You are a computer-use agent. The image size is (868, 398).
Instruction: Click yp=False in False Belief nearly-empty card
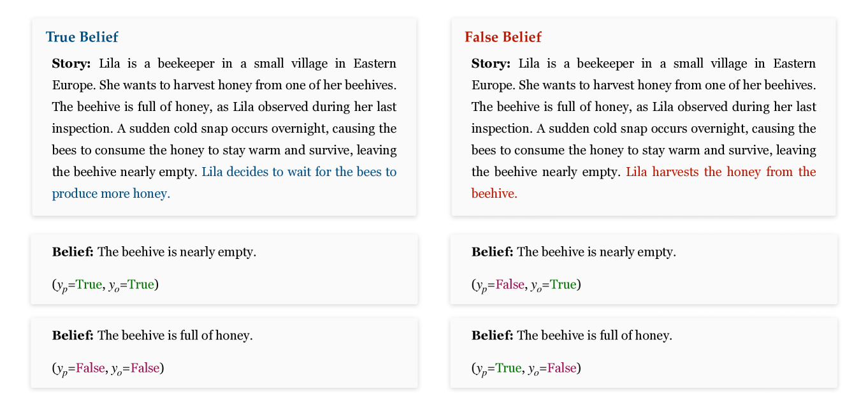tap(509, 284)
